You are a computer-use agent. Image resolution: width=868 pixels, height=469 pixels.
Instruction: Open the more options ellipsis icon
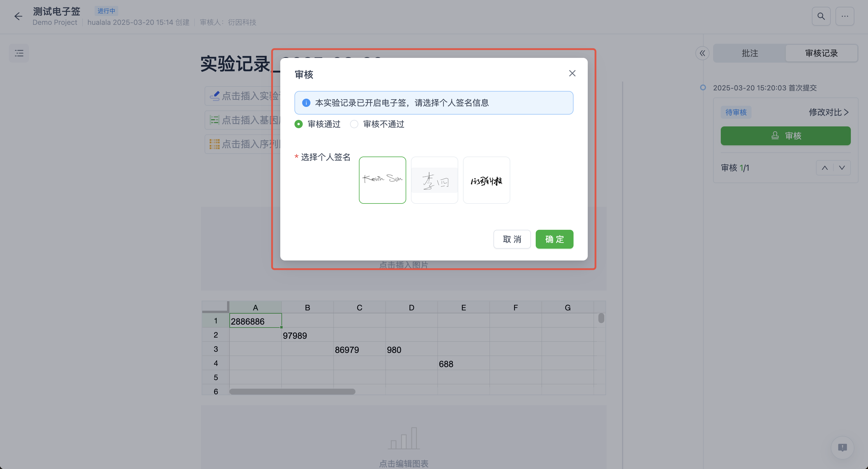(844, 16)
